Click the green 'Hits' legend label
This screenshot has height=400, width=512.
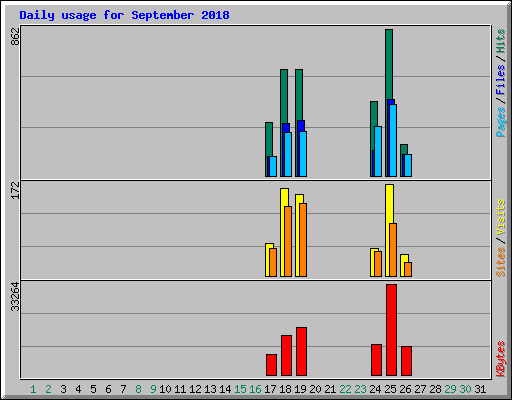pos(500,41)
